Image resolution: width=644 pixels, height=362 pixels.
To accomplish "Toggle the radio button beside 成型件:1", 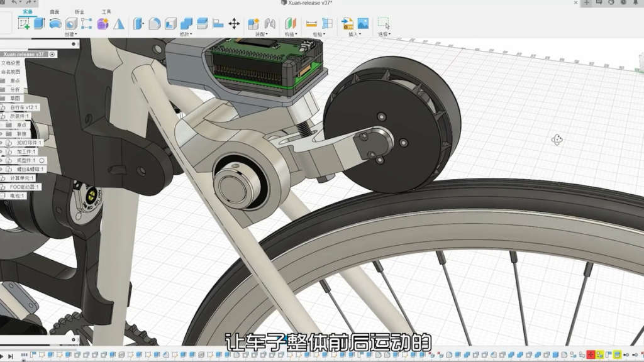I will tap(42, 160).
